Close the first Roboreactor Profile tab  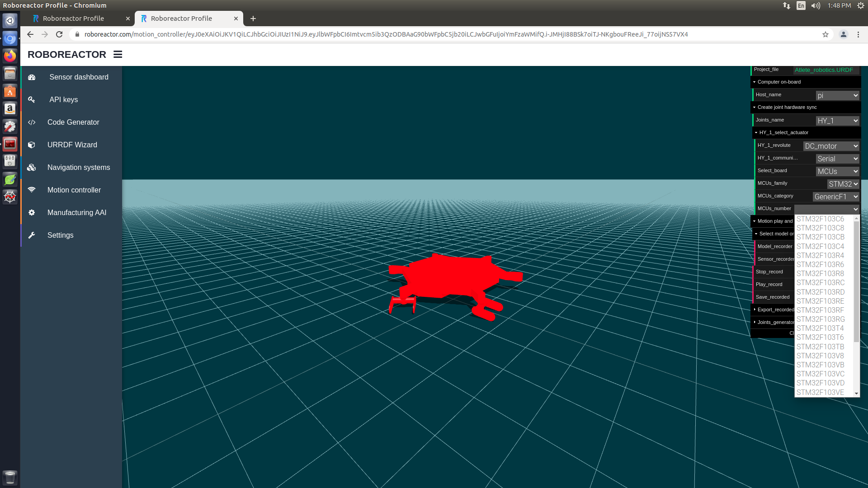(128, 19)
